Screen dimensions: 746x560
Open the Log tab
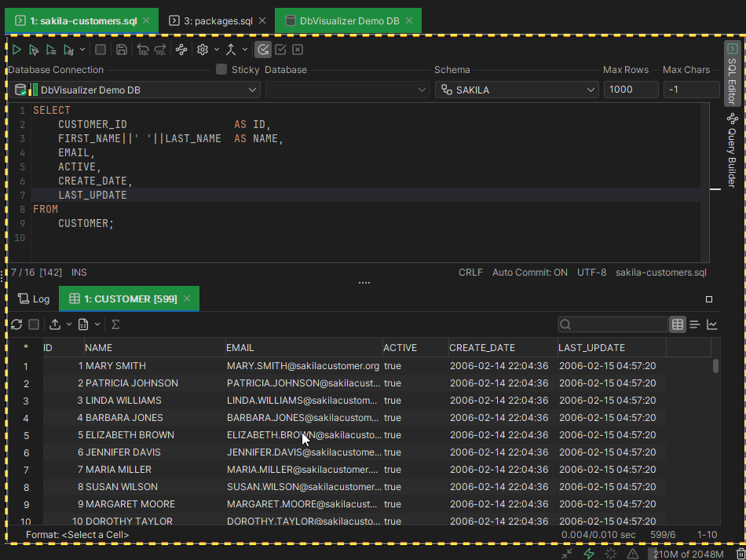pyautogui.click(x=33, y=299)
